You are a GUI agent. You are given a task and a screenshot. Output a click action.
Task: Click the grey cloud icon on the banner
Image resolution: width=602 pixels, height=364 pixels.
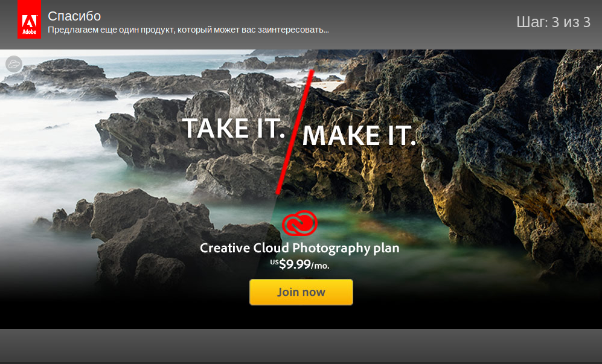(x=14, y=64)
